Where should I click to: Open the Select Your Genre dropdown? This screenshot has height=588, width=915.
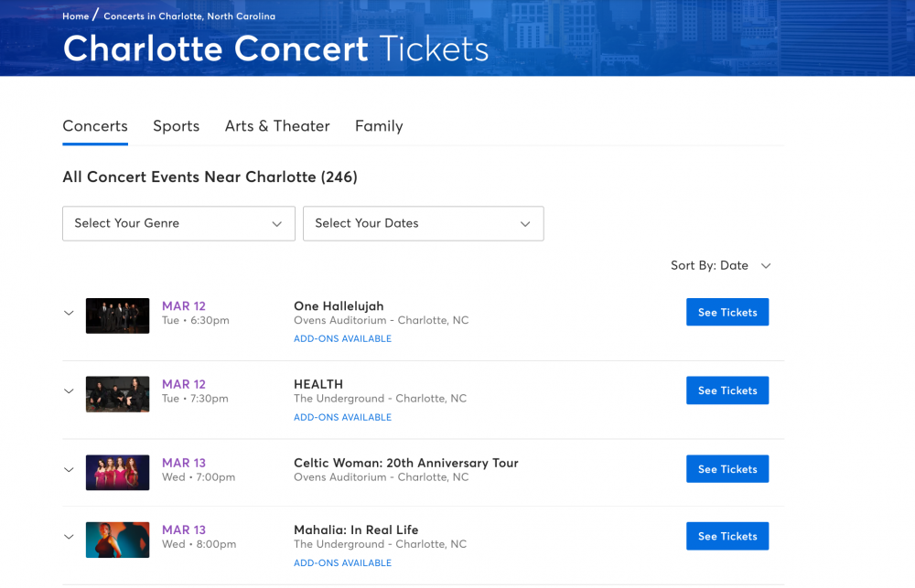pyautogui.click(x=178, y=223)
